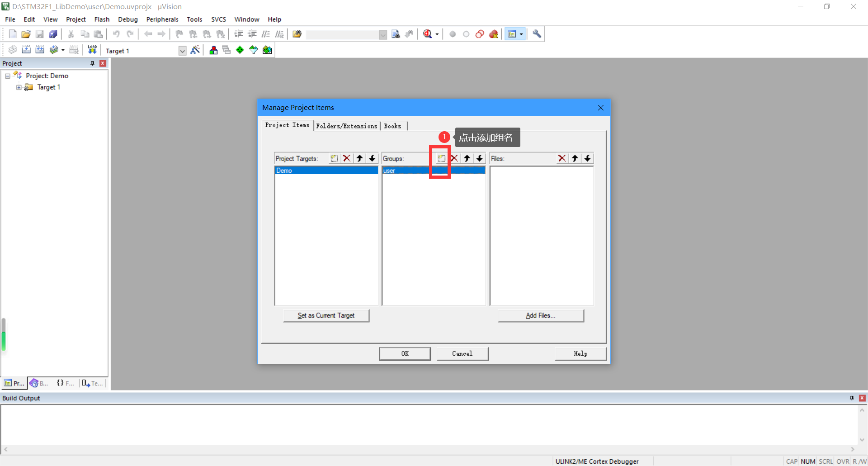868x466 pixels.
Task: Click Manage Project Items colored blocks icon
Action: coord(213,50)
